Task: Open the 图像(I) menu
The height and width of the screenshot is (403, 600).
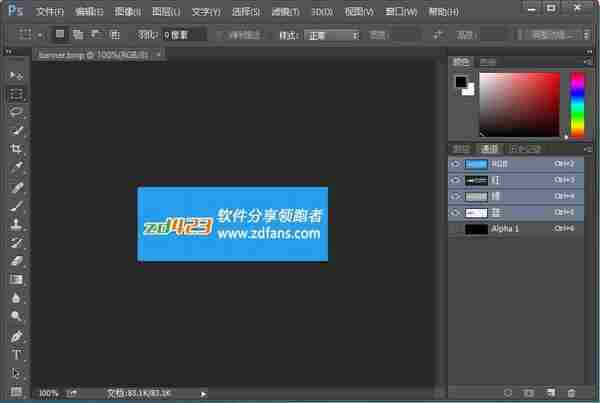Action: point(128,12)
